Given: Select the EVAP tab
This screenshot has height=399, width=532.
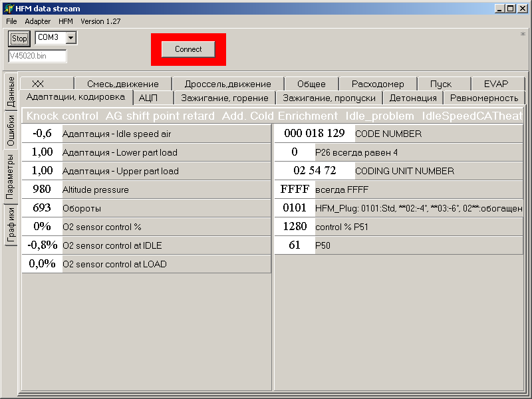Looking at the screenshot, I should coord(496,84).
